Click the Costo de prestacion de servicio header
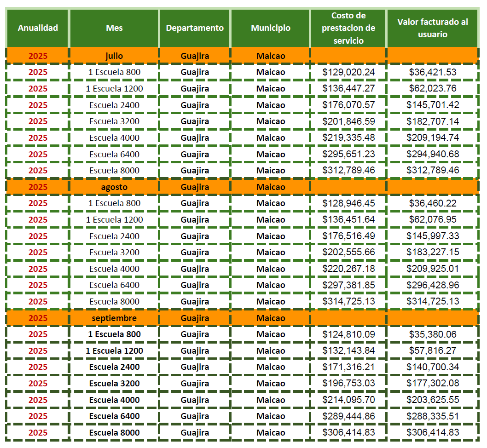Screen dimensions: 487x448 click(348, 28)
